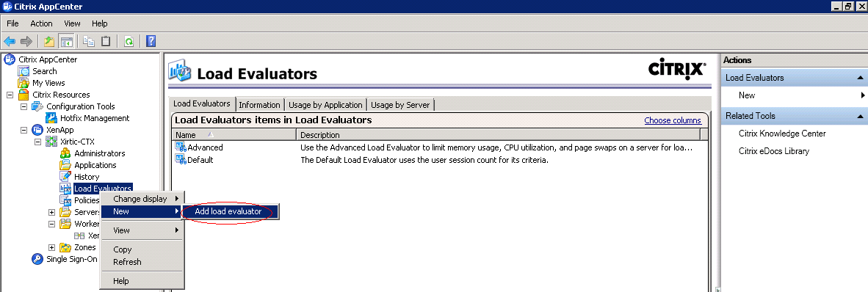The width and height of the screenshot is (868, 292).
Task: Select the Load Evaluators tab
Action: [202, 103]
